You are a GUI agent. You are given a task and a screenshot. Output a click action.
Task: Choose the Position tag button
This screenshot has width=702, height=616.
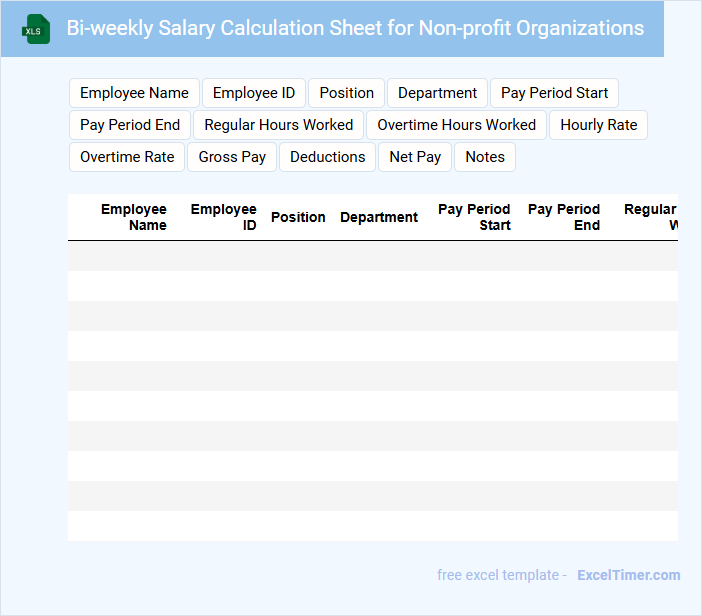(346, 93)
